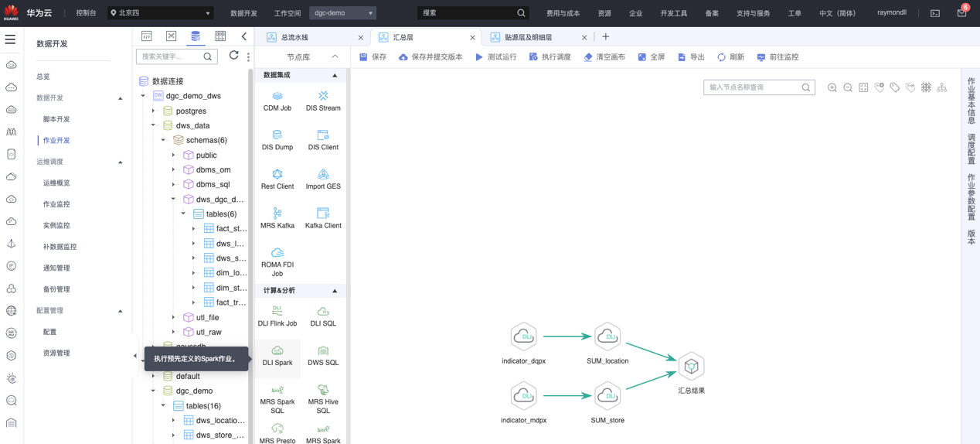
Task: Collapse the 运维调度 sidebar section
Action: pyautogui.click(x=120, y=162)
